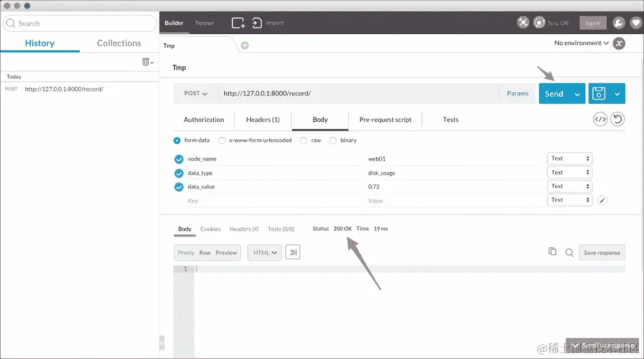Click the sidebar search magnifier icon

tap(11, 23)
